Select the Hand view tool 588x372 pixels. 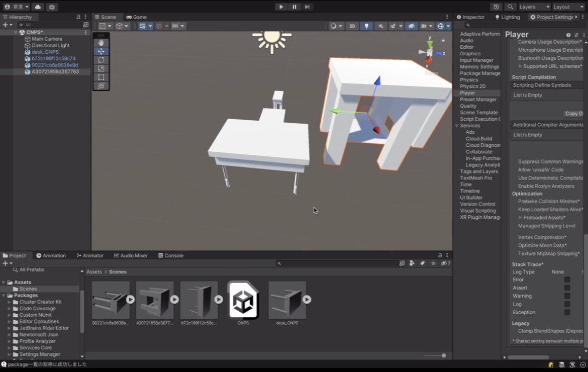(101, 43)
